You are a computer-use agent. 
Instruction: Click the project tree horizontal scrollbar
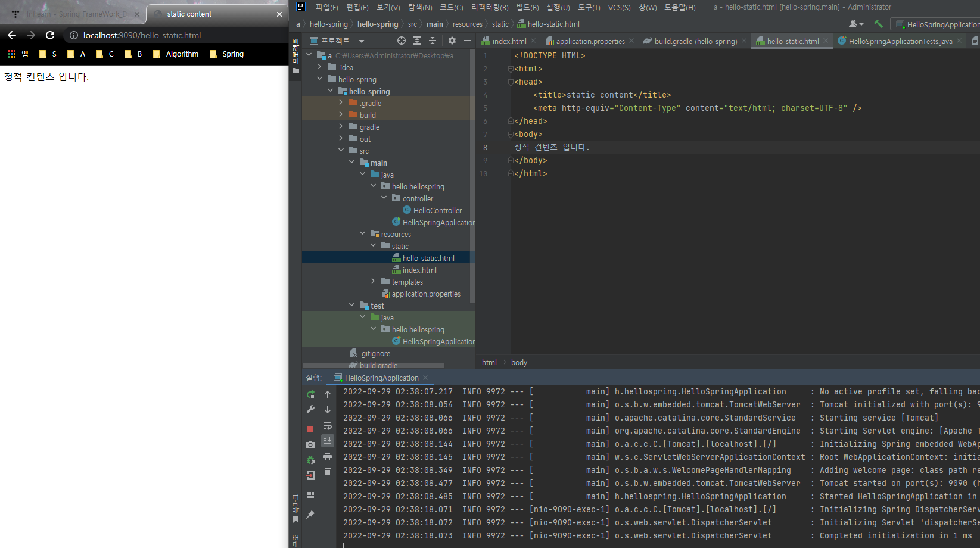[374, 366]
